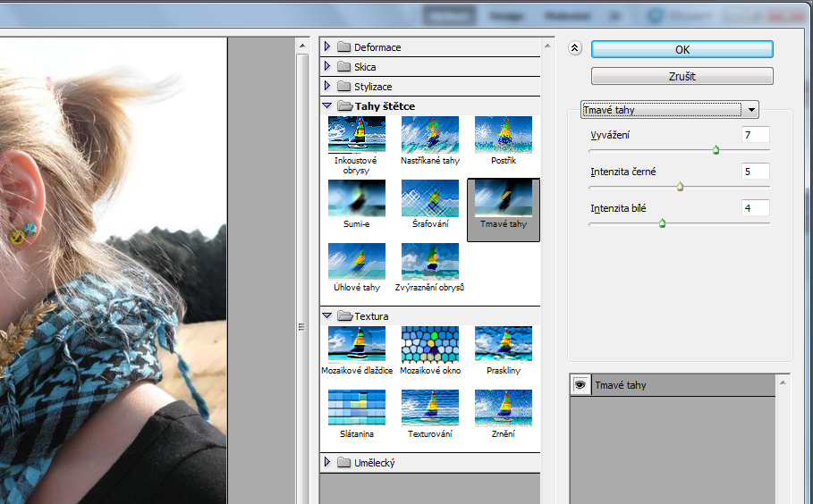The height and width of the screenshot is (504, 813).
Task: Select the Inkoustové obrysy filter thumbnail
Action: [357, 135]
